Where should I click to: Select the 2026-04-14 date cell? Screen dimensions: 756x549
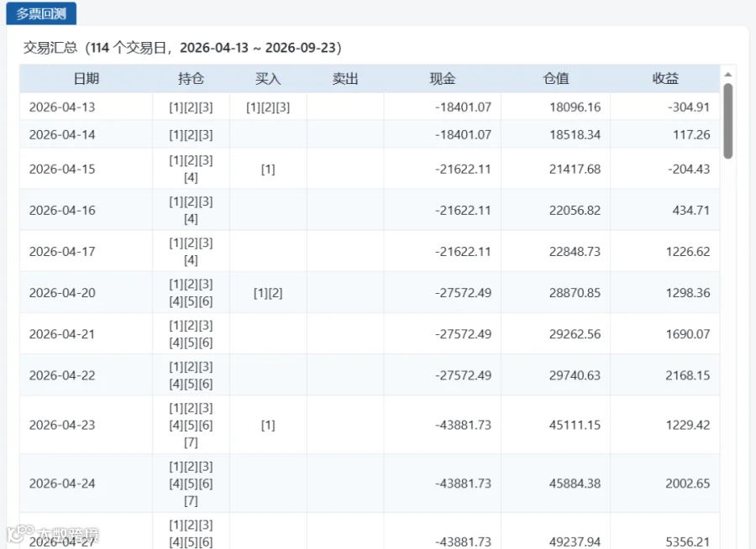(62, 134)
